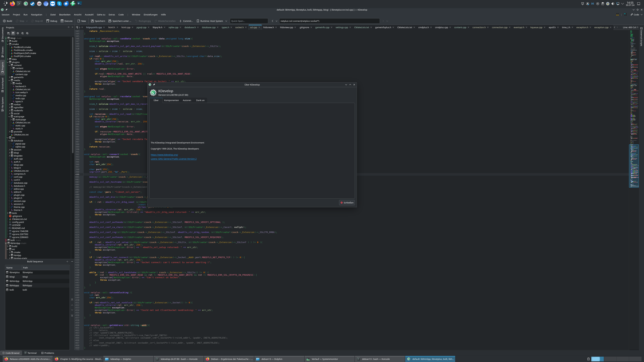Open the kdevelop.org website link

coord(164,155)
